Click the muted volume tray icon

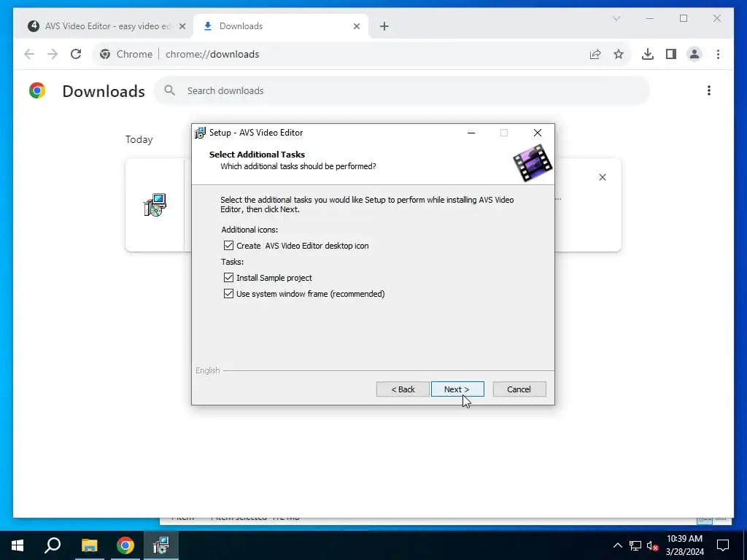pos(652,545)
